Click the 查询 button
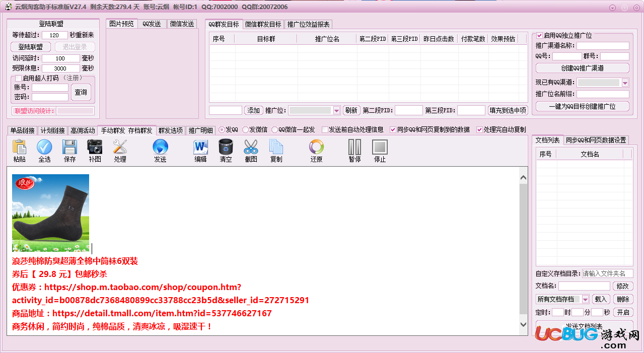The image size is (644, 353). tap(81, 92)
